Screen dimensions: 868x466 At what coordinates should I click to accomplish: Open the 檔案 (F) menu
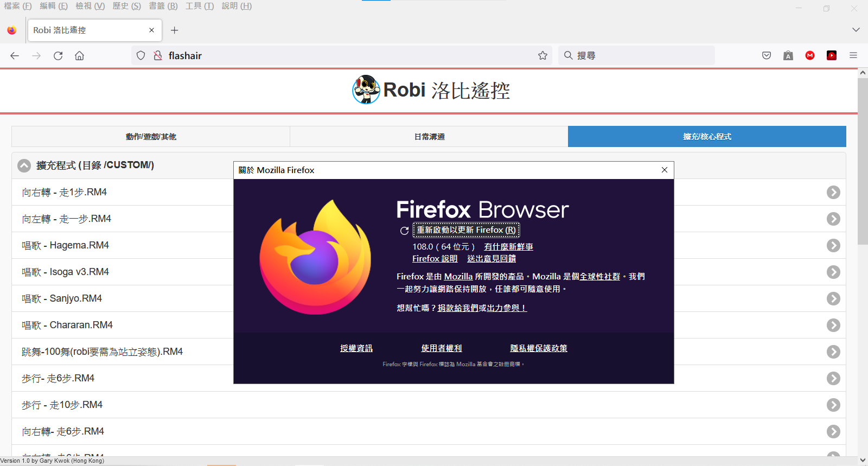tap(18, 6)
